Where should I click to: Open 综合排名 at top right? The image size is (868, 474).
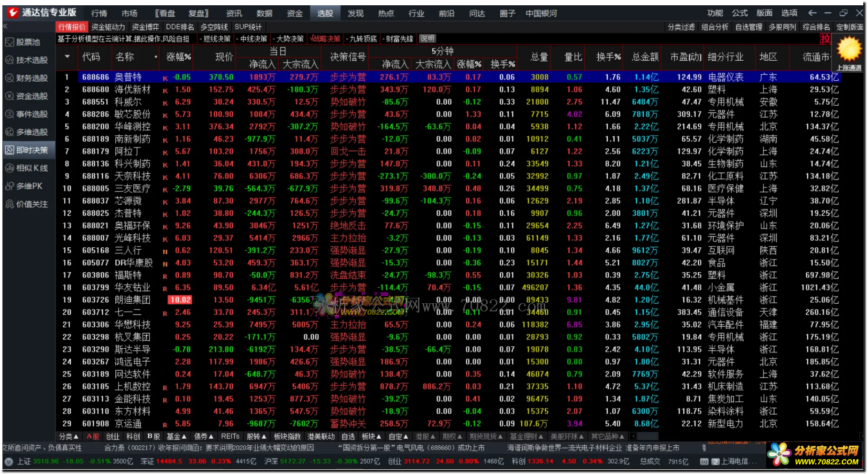(816, 27)
